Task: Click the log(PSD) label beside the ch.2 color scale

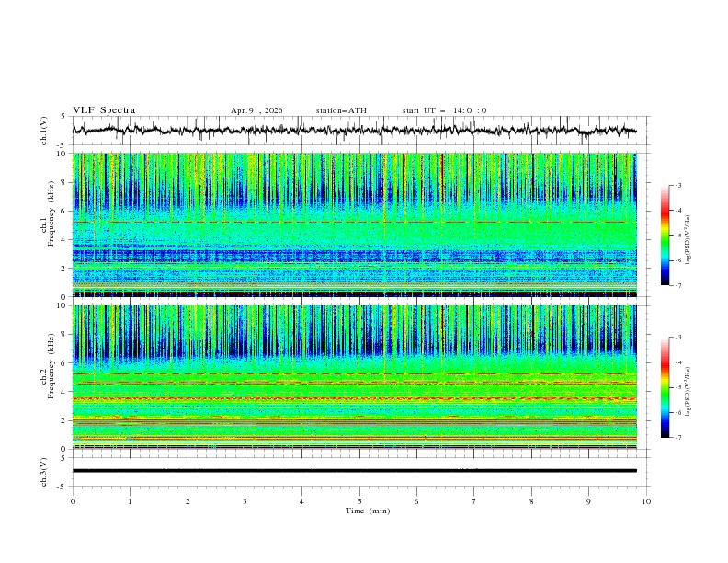Action: (x=688, y=392)
